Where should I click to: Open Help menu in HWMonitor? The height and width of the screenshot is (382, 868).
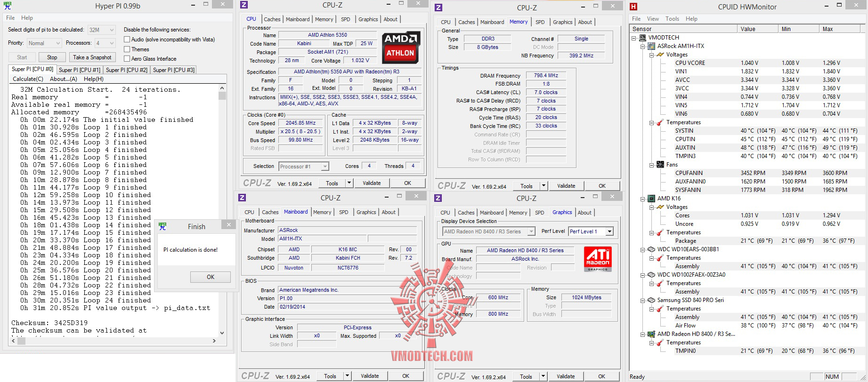(x=691, y=19)
